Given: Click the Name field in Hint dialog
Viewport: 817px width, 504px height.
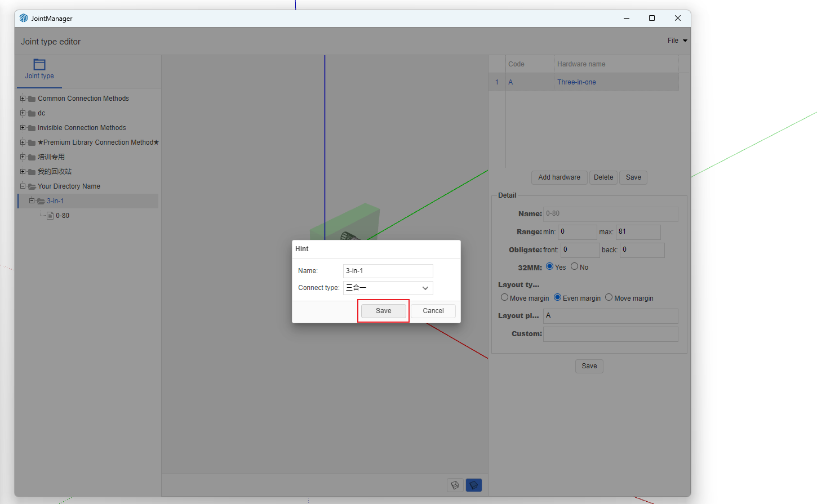Looking at the screenshot, I should [388, 271].
